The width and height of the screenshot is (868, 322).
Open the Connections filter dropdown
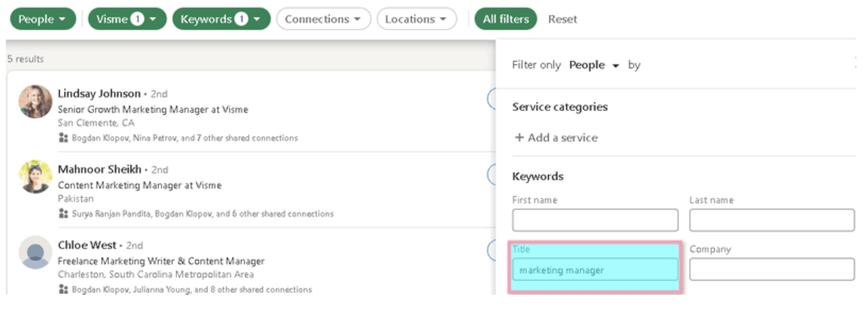(323, 19)
